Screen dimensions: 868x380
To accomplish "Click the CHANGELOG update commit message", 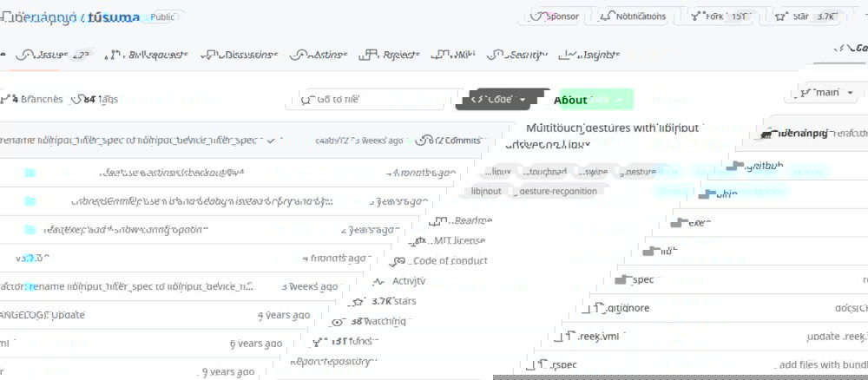I will pyautogui.click(x=42, y=315).
